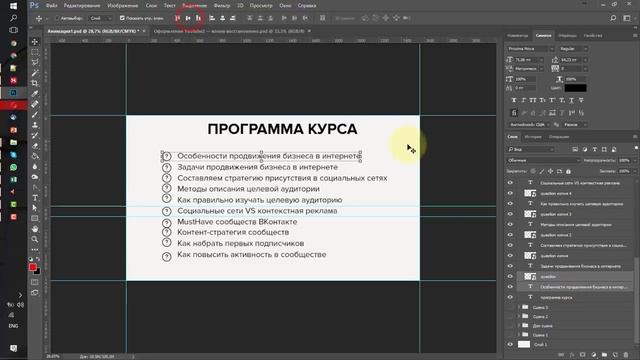Image resolution: width=640 pixels, height=360 pixels.
Task: Add layer style with fx icon
Action: point(572,355)
